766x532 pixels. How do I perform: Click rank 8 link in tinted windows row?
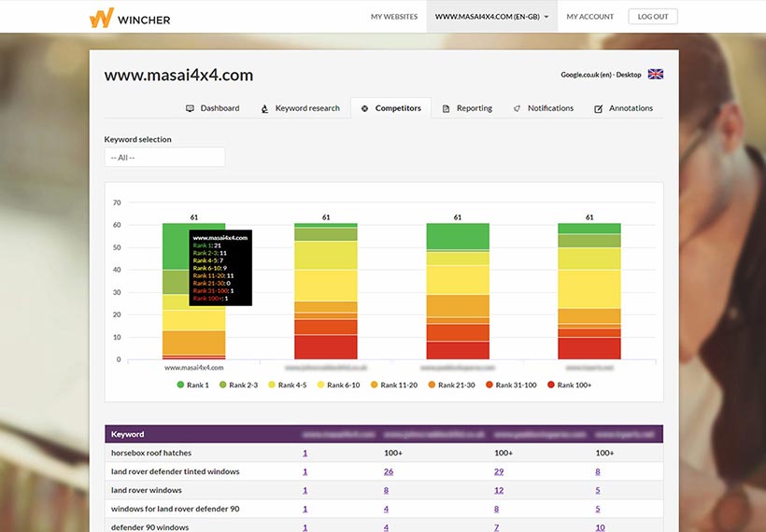[x=598, y=472]
